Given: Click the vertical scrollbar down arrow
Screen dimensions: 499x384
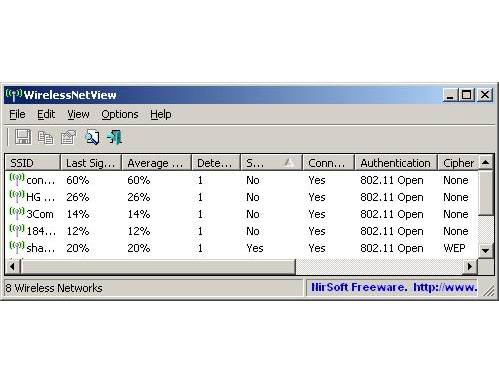Looking at the screenshot, I should 485,250.
